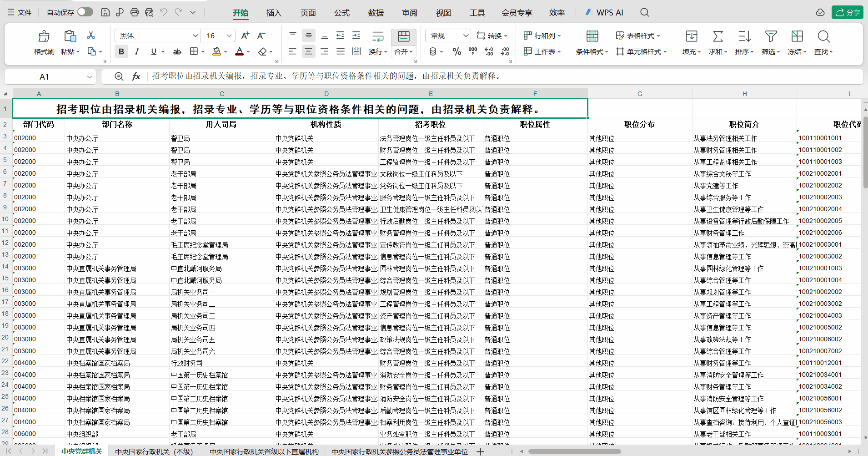Open the Formulas ribbon tab
This screenshot has height=456, width=868.
[342, 13]
